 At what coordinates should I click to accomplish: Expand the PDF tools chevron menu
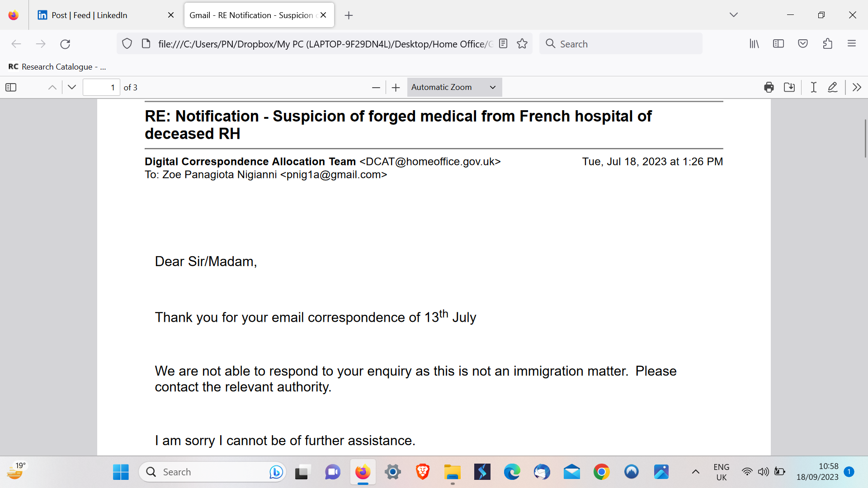(x=857, y=87)
